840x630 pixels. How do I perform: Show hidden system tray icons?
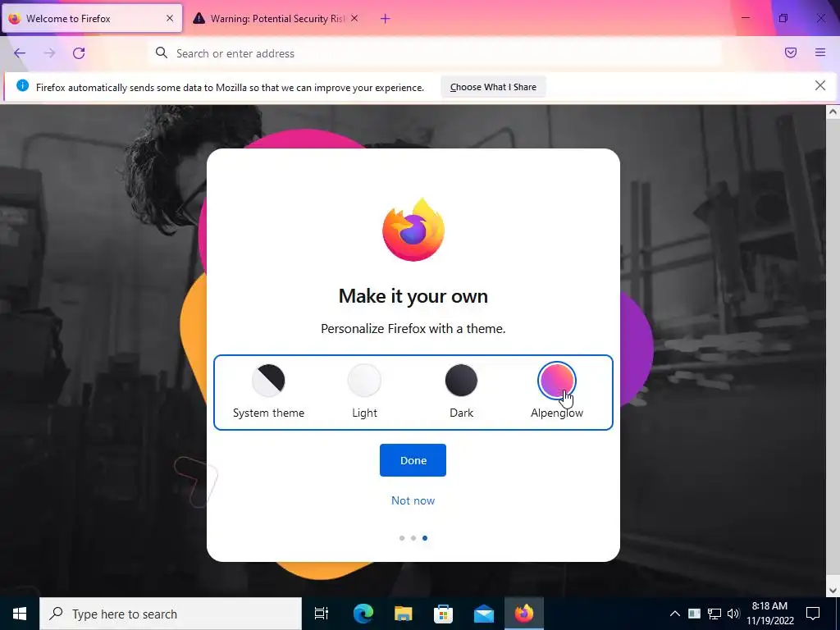point(675,614)
